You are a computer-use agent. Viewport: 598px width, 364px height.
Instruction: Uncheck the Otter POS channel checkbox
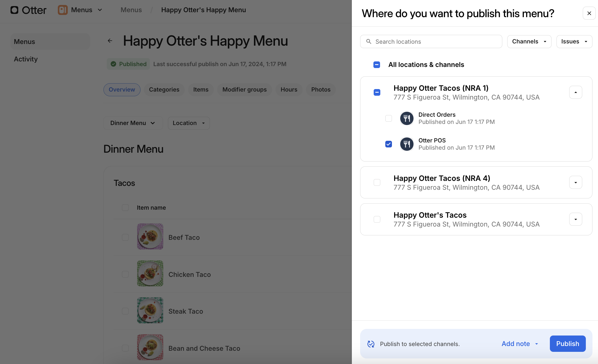coord(388,144)
